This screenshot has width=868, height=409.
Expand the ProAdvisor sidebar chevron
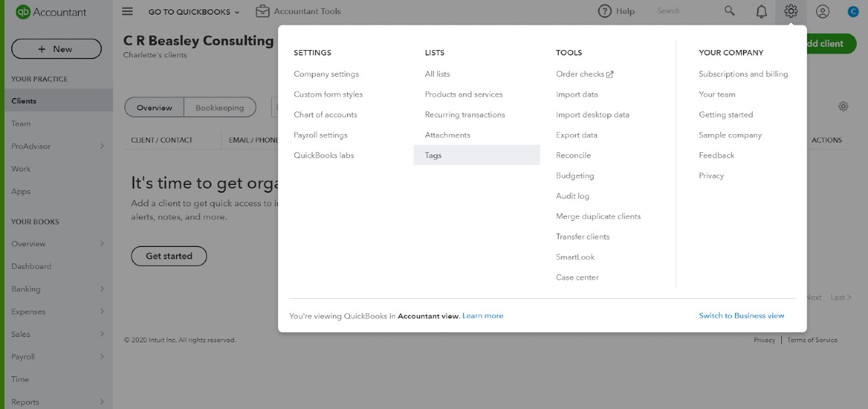click(102, 146)
